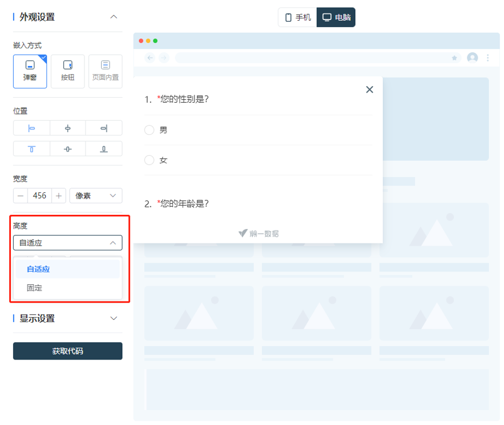Select the 女 radio option
The width and height of the screenshot is (504, 425).
[x=149, y=160]
